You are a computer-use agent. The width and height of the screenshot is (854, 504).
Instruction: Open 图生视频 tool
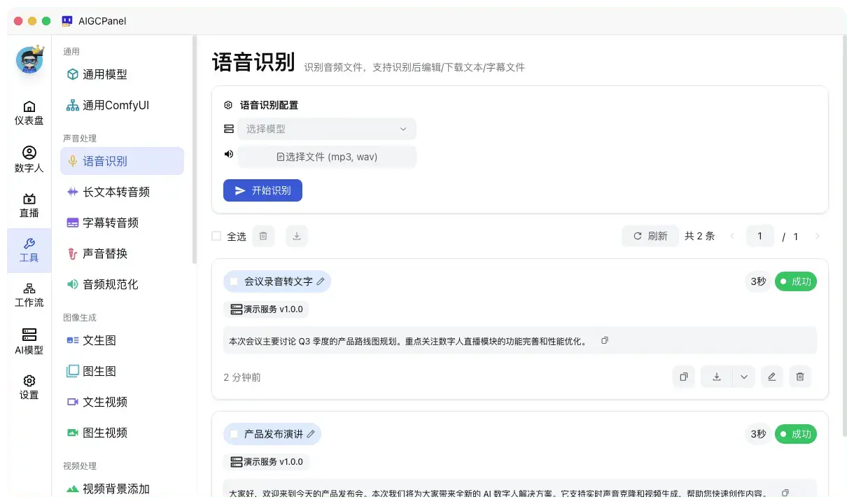(x=122, y=433)
